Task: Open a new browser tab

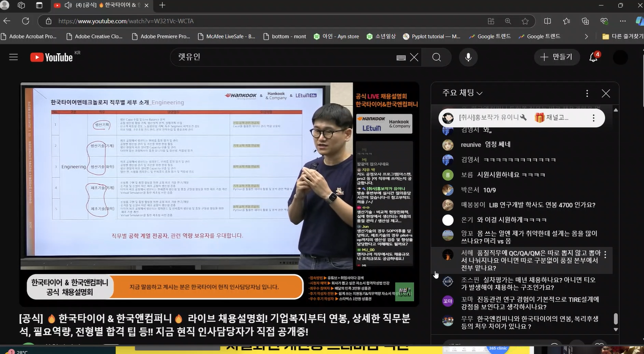Action: pos(162,5)
